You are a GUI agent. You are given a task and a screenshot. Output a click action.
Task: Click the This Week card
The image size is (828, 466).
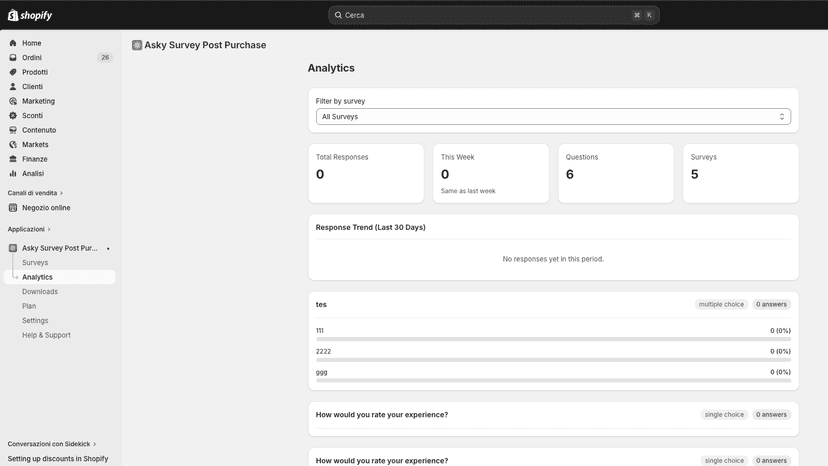pyautogui.click(x=491, y=173)
